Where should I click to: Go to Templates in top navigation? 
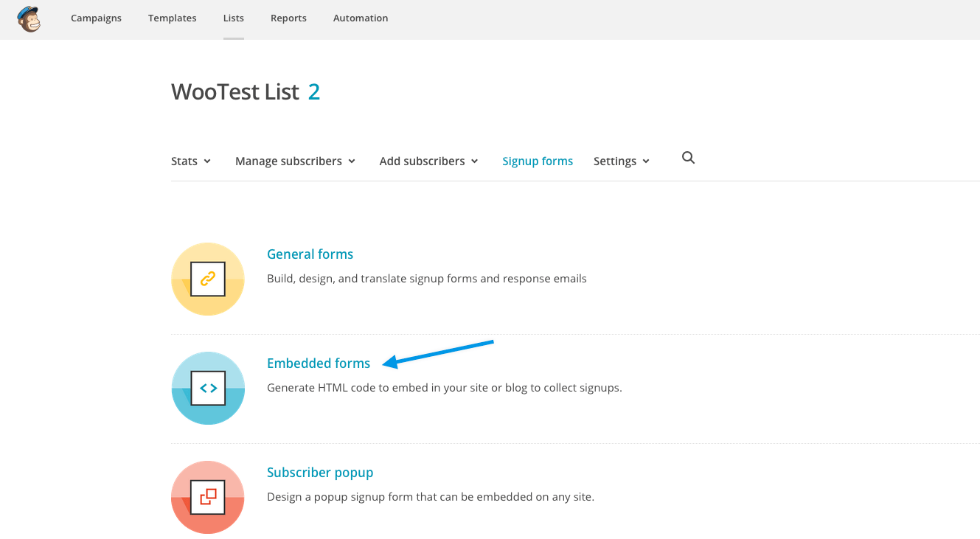pos(172,18)
